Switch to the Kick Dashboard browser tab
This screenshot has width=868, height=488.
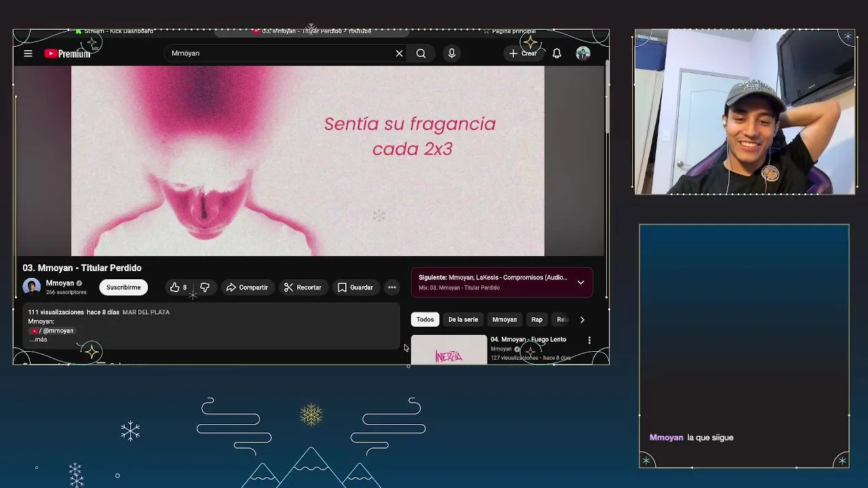click(114, 31)
